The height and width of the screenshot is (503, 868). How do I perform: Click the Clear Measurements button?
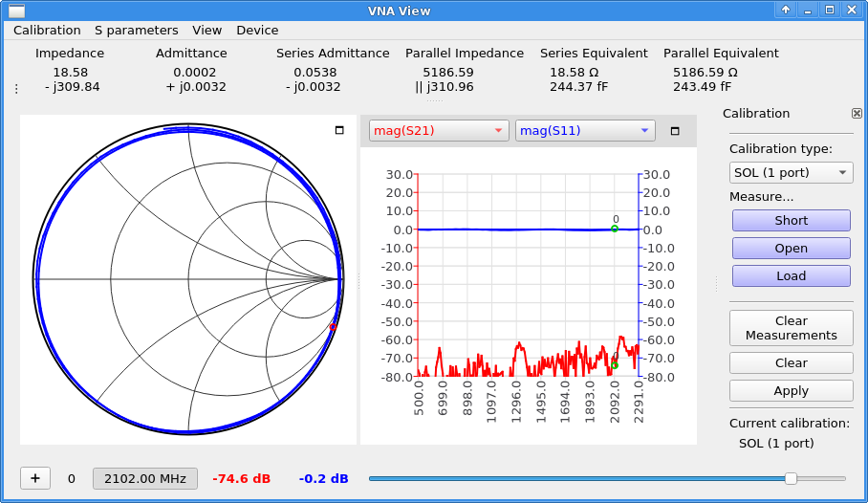click(792, 328)
